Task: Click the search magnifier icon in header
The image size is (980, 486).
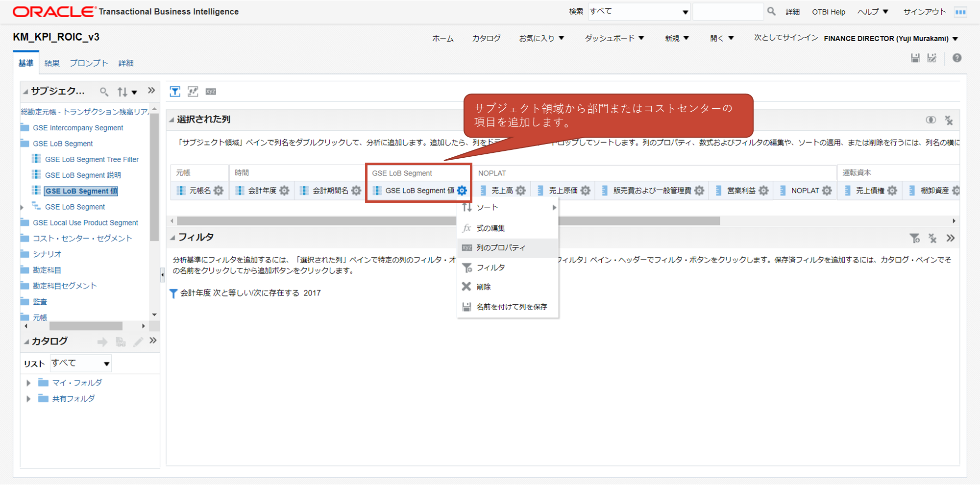Action: 771,11
